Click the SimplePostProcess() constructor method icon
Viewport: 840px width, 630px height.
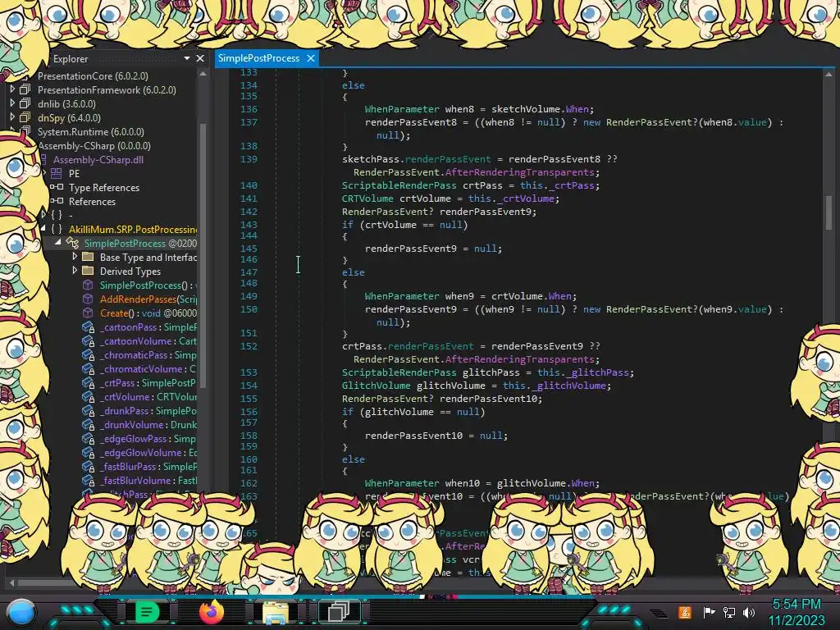(x=87, y=285)
